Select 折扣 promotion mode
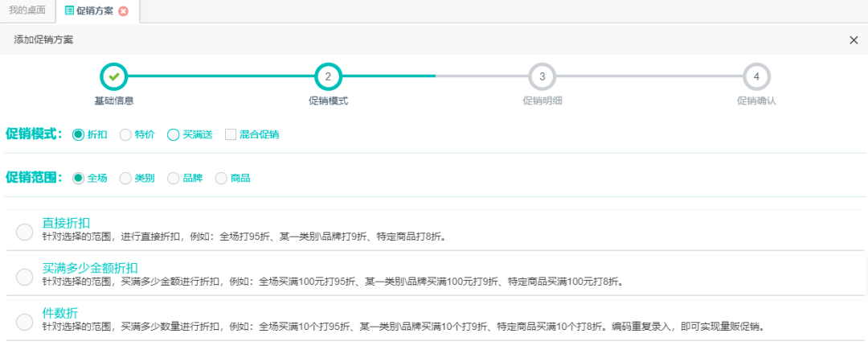Viewport: 868px width, 358px height. pos(78,134)
